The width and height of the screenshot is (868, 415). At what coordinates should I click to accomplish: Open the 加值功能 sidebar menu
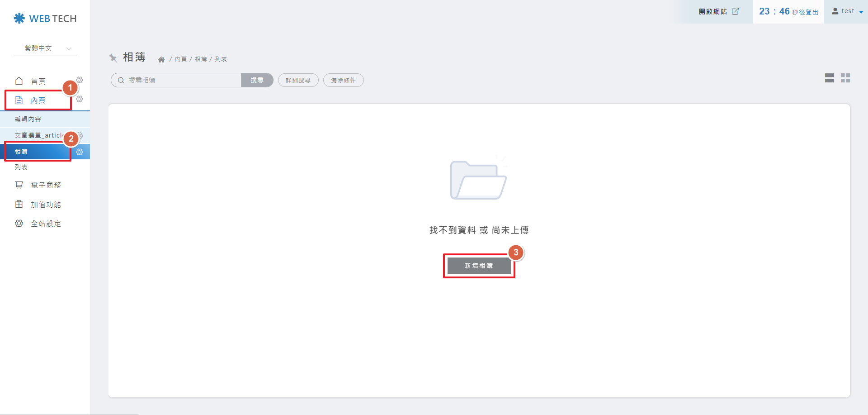(45, 205)
